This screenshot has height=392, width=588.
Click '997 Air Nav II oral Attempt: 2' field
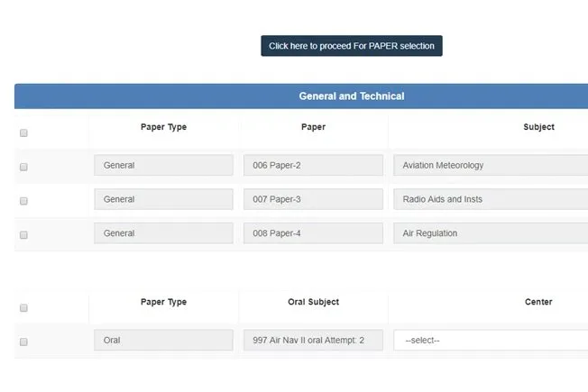point(313,340)
